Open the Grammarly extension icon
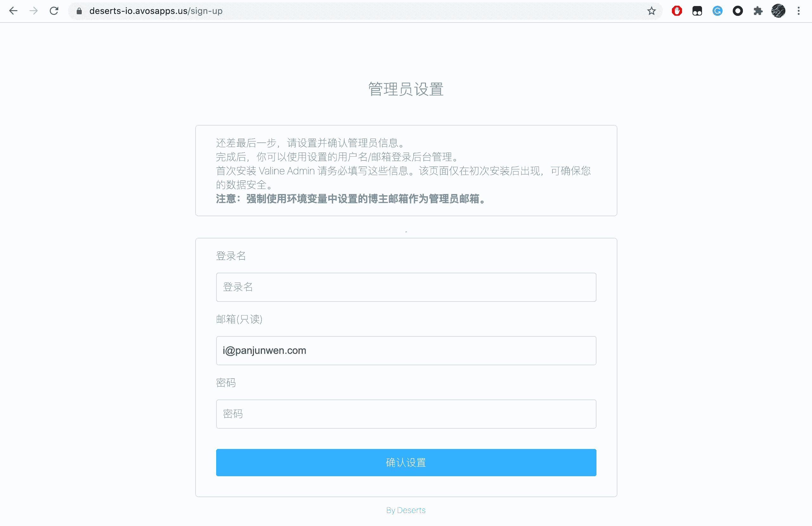Image resolution: width=812 pixels, height=526 pixels. click(718, 10)
